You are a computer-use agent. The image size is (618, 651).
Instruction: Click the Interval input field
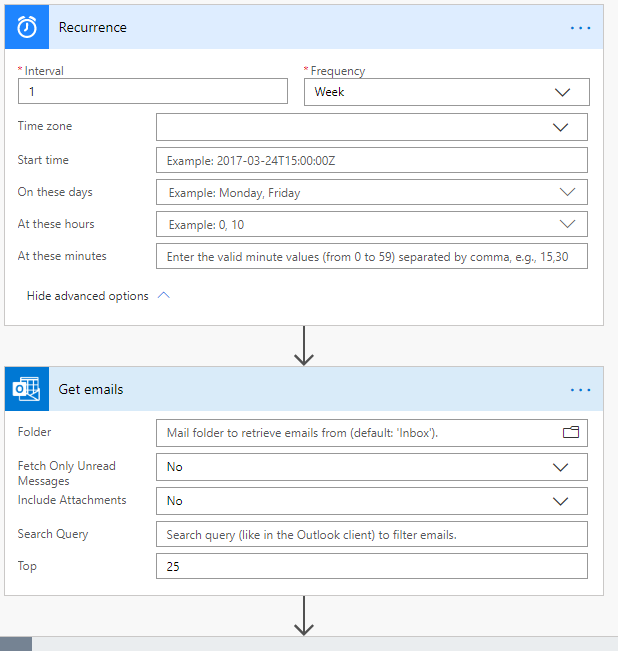[x=153, y=91]
